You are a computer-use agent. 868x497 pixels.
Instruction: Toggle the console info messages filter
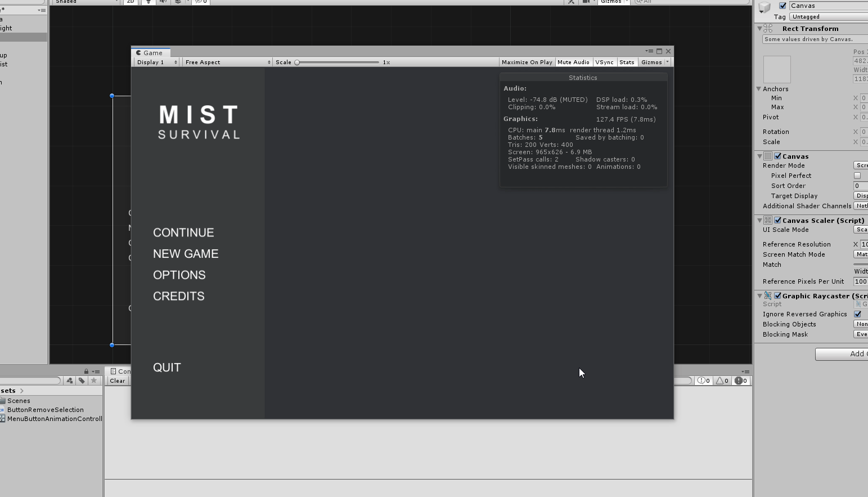(704, 380)
